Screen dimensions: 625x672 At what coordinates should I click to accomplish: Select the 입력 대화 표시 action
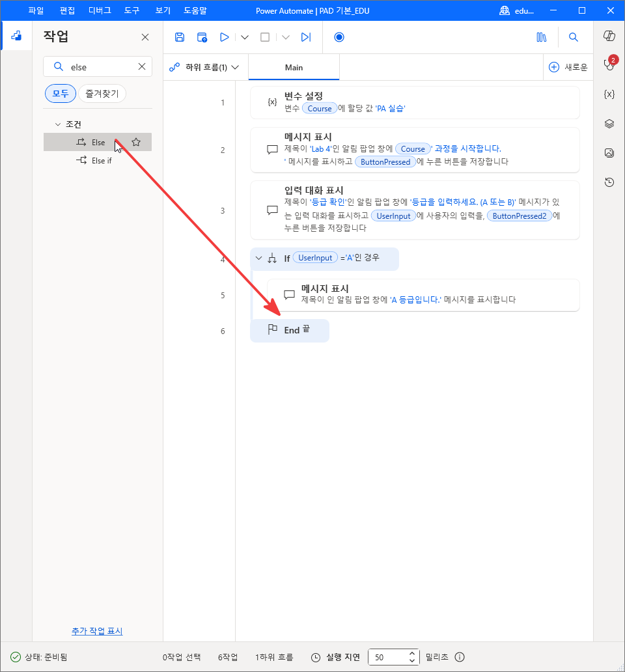pos(415,210)
